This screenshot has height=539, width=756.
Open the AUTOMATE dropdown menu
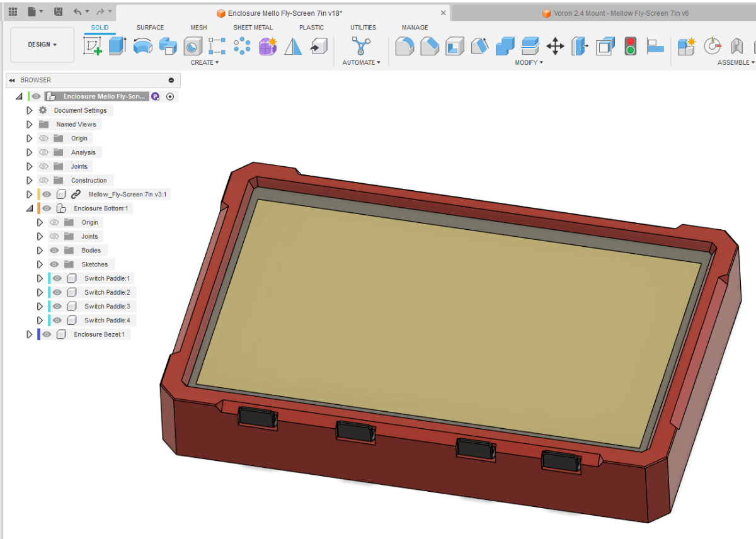tap(361, 62)
